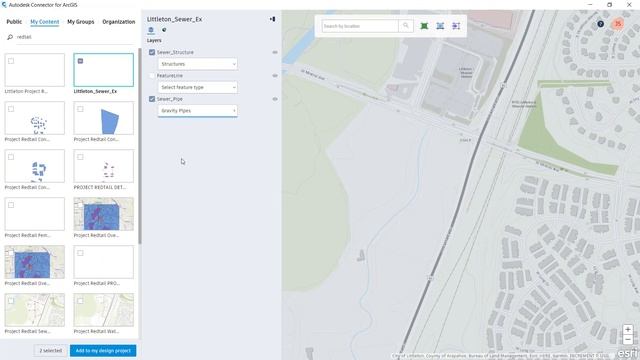640x360 pixels.
Task: Deselect the Littleton_Sewer_Ex item checkbox
Action: click(x=80, y=61)
